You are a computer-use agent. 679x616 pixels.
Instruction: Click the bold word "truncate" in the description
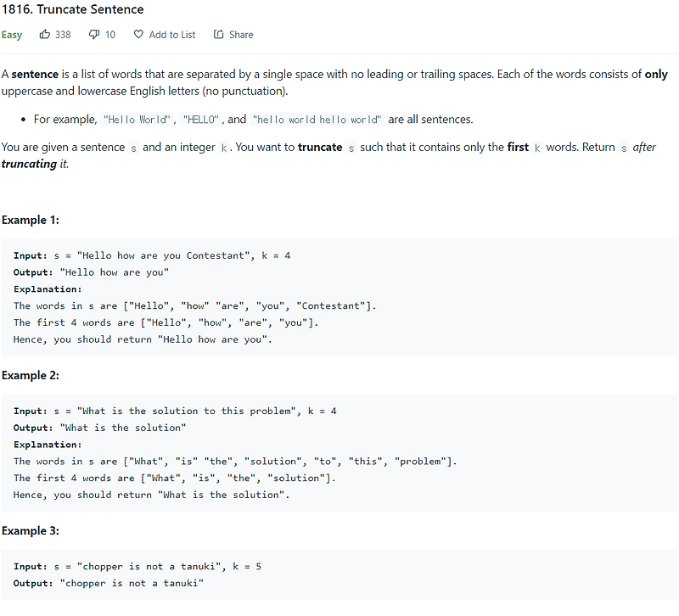tap(320, 147)
